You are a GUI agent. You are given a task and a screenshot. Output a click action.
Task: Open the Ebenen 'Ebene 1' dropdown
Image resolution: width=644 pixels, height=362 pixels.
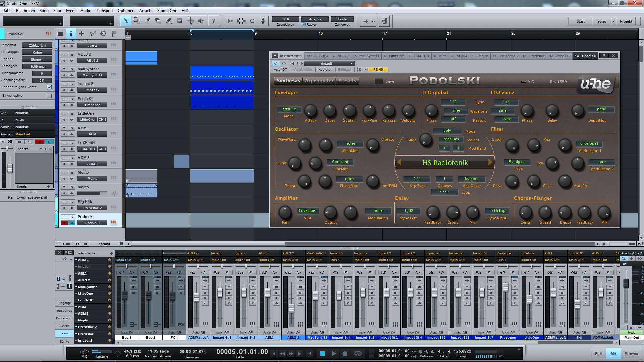[x=37, y=59]
